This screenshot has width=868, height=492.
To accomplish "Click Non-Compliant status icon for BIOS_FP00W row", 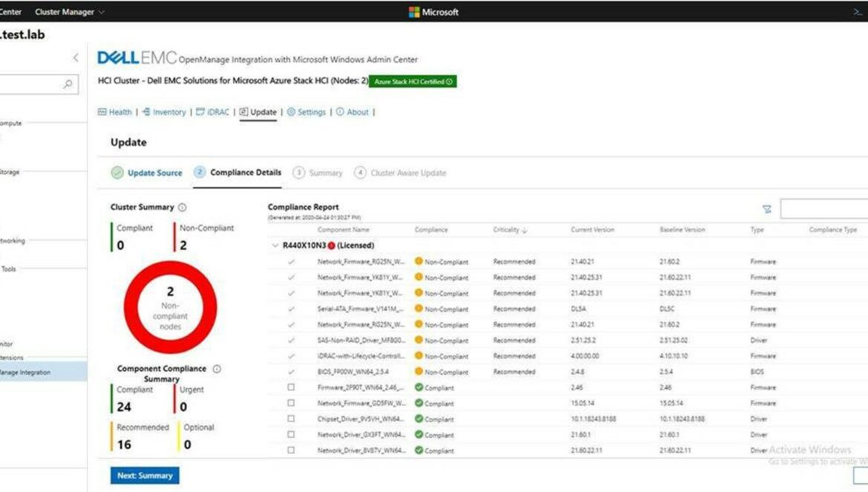I will [x=419, y=371].
